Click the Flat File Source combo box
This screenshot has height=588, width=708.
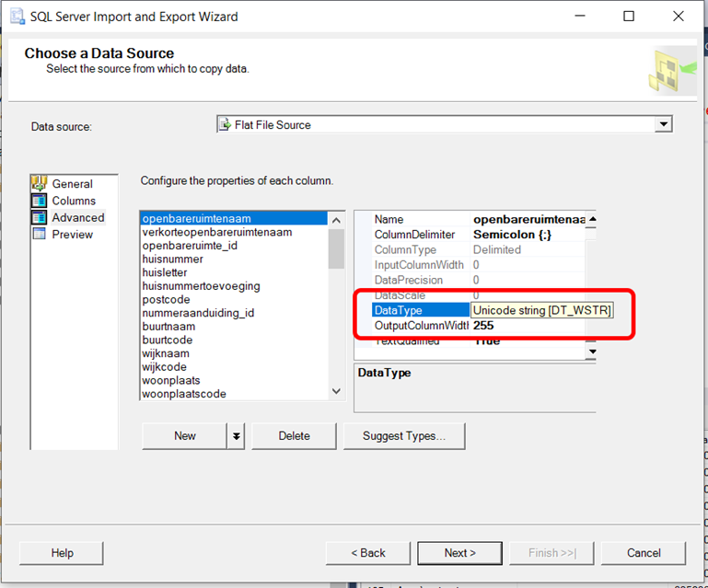pos(445,124)
